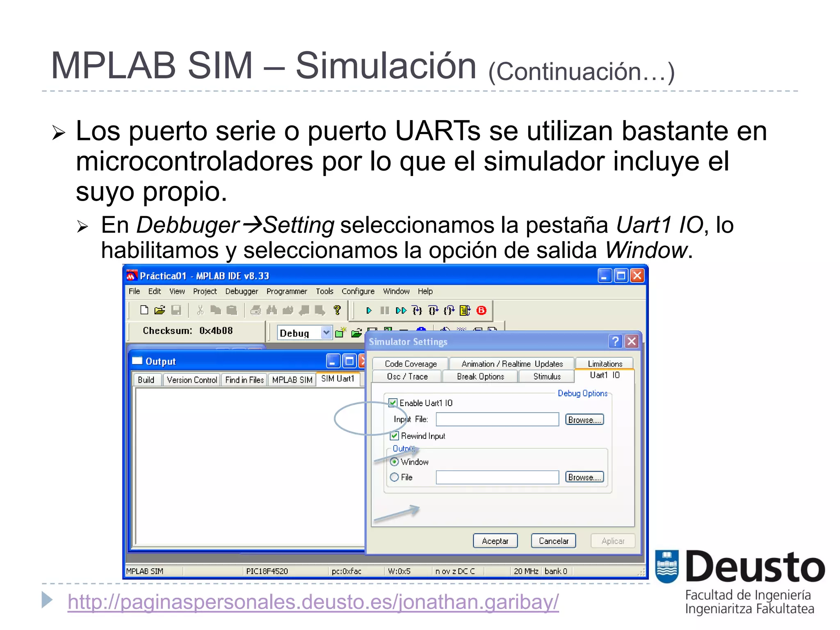
Task: Select the Uart1 IO settings tab
Action: [605, 375]
